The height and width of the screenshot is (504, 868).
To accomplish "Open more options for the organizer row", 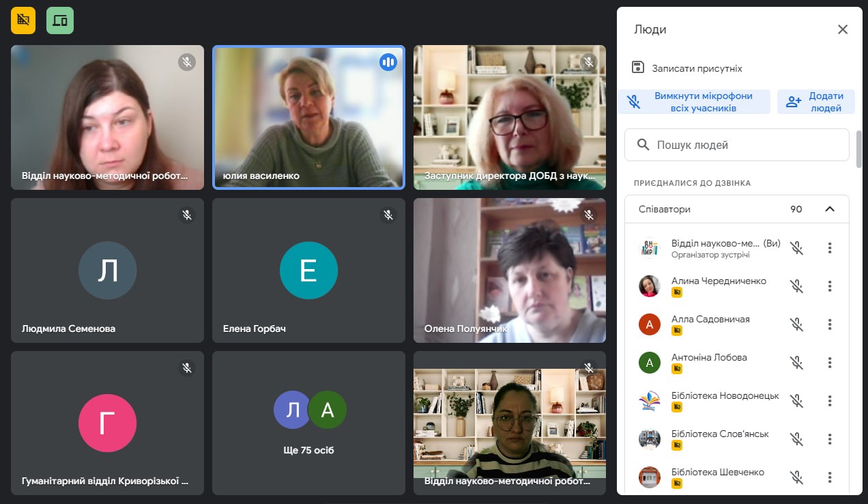I will click(830, 248).
